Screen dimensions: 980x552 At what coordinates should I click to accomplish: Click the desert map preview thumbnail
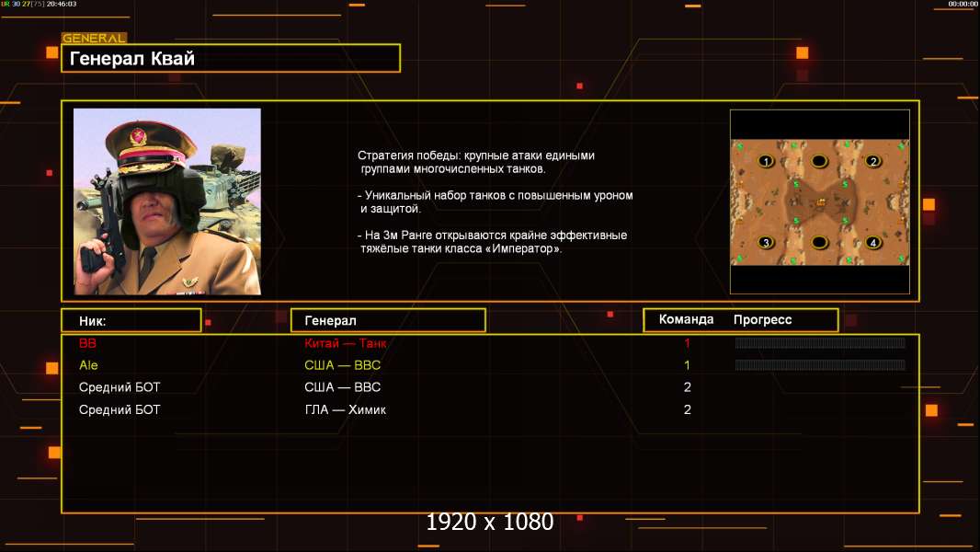820,202
